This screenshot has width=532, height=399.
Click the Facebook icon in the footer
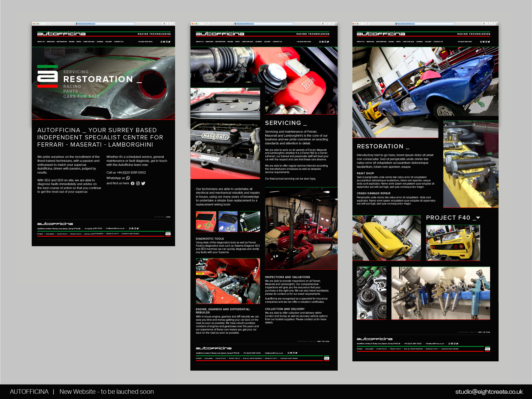(x=132, y=228)
